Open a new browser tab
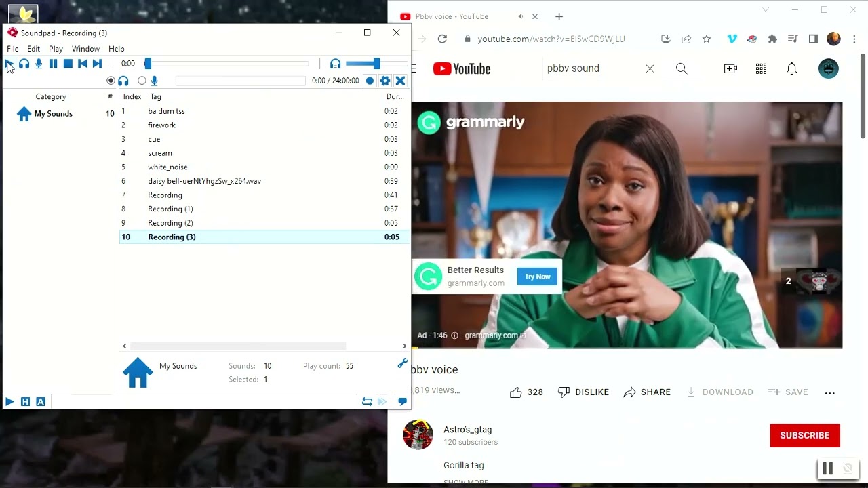 click(559, 16)
